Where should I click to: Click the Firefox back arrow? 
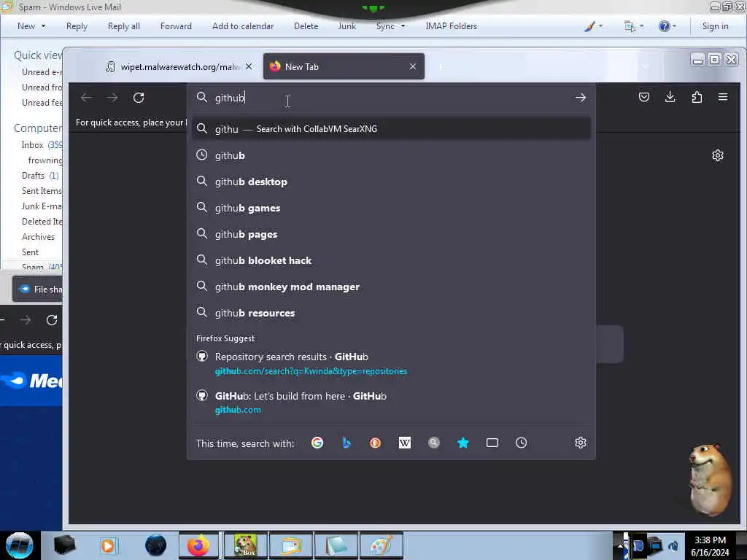86,98
